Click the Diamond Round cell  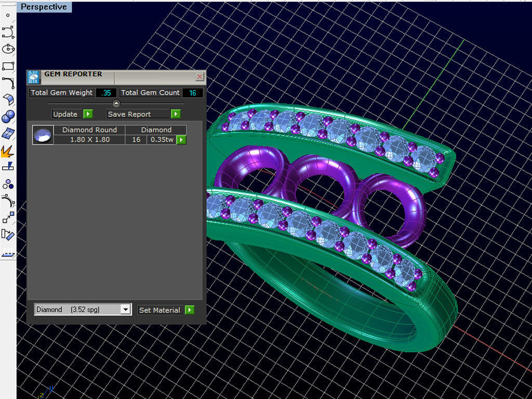click(89, 130)
